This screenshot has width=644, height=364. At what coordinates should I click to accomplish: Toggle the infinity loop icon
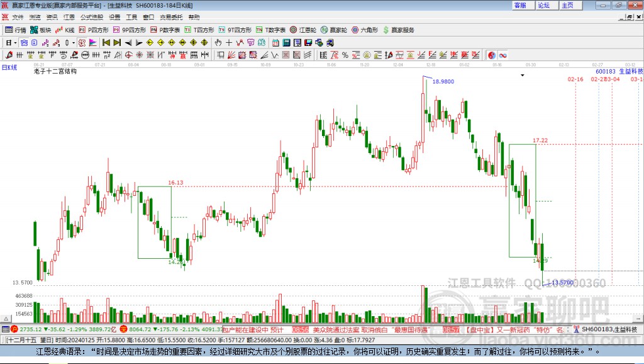pos(502,55)
